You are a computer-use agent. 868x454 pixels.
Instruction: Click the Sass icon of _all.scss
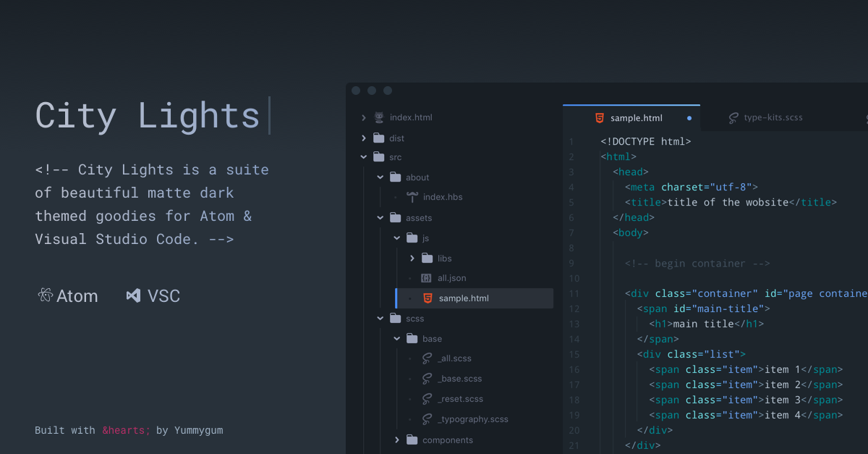click(427, 358)
